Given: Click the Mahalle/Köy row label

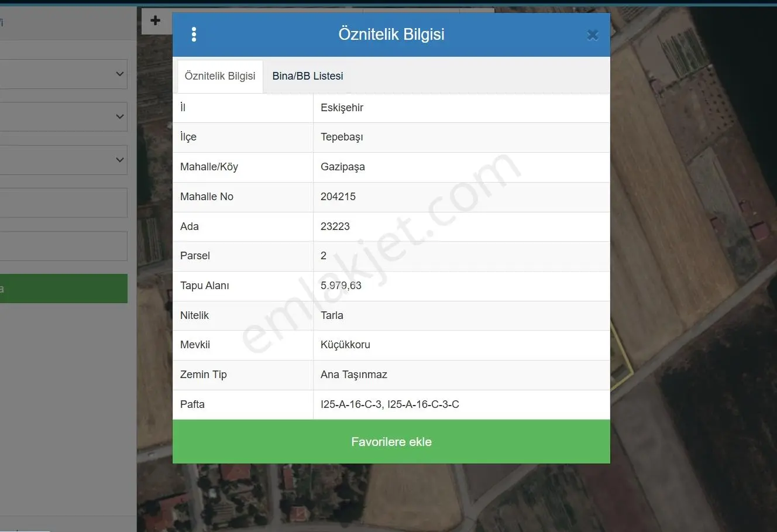Looking at the screenshot, I should 209,167.
